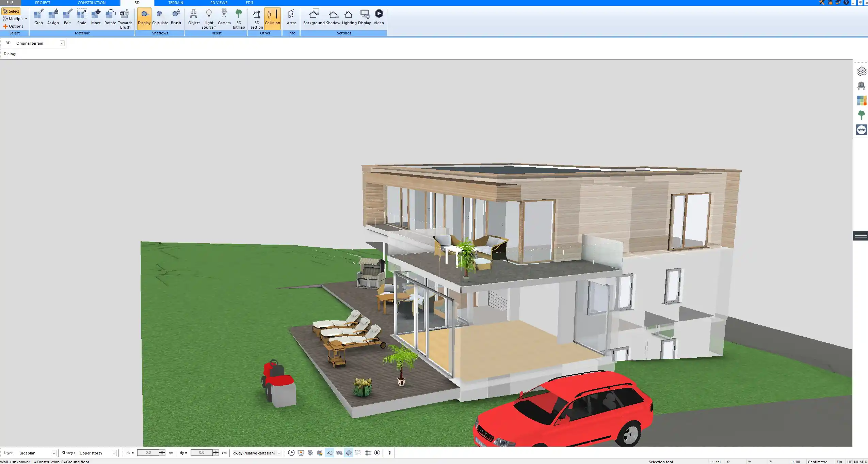
Task: Select the shadows Brush tool
Action: [176, 17]
